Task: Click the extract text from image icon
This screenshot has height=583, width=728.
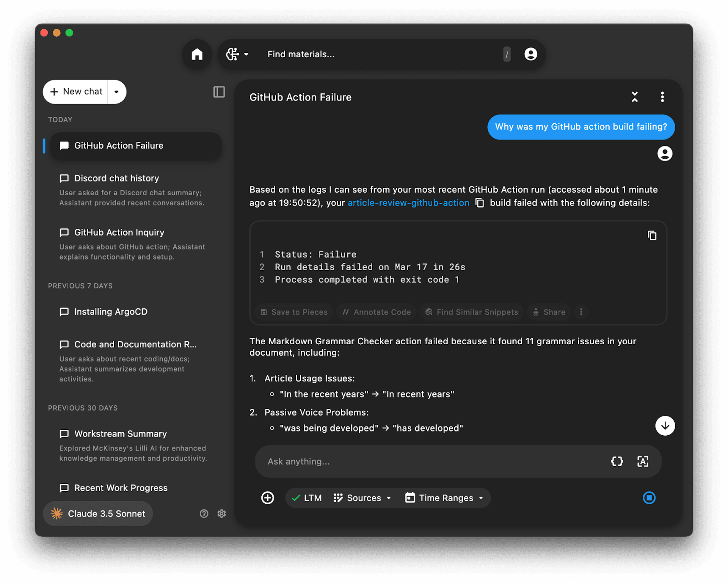Action: click(643, 462)
